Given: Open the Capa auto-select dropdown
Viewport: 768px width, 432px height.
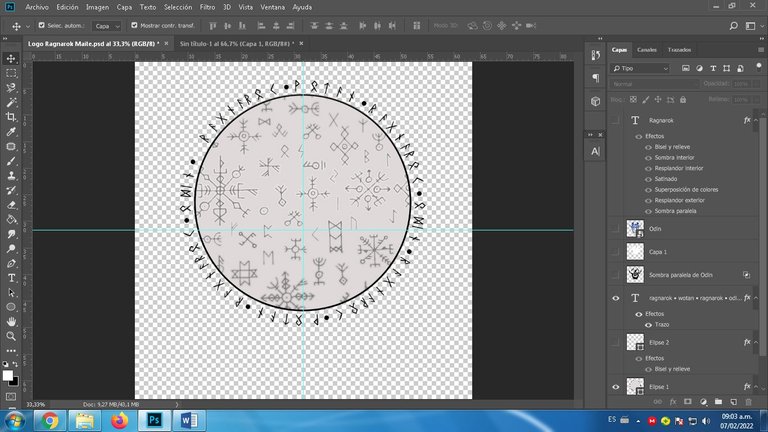Looking at the screenshot, I should point(107,25).
